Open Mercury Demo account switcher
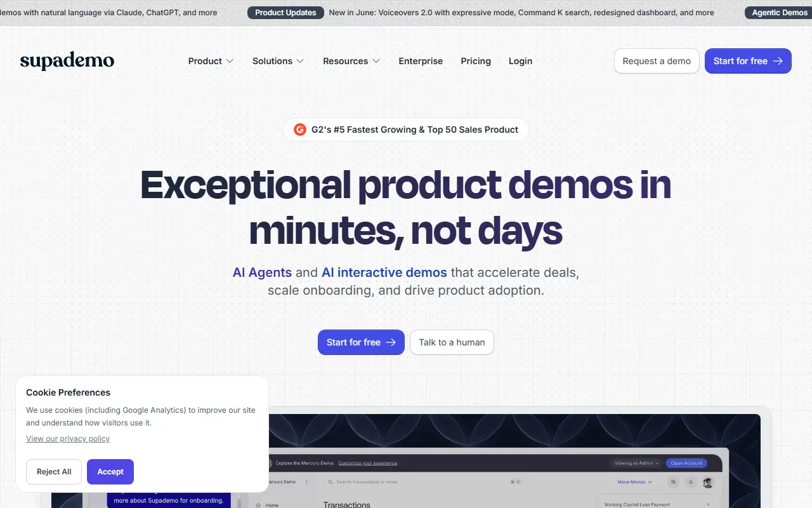Viewport: 812px width, 508px height. pos(287,482)
